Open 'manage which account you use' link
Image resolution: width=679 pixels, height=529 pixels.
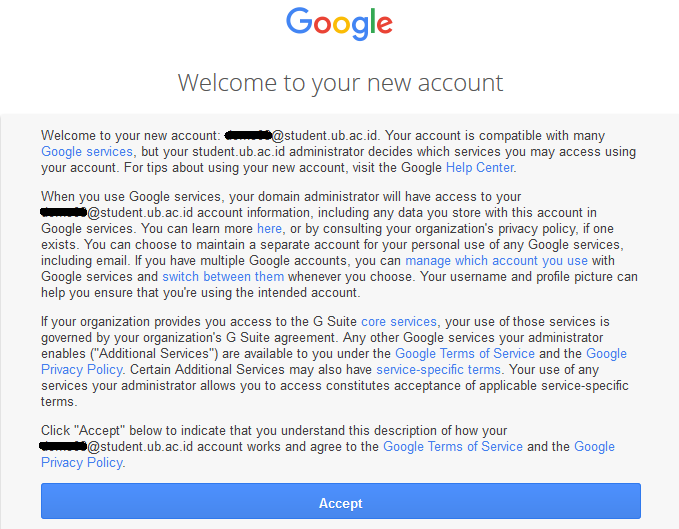point(496,261)
